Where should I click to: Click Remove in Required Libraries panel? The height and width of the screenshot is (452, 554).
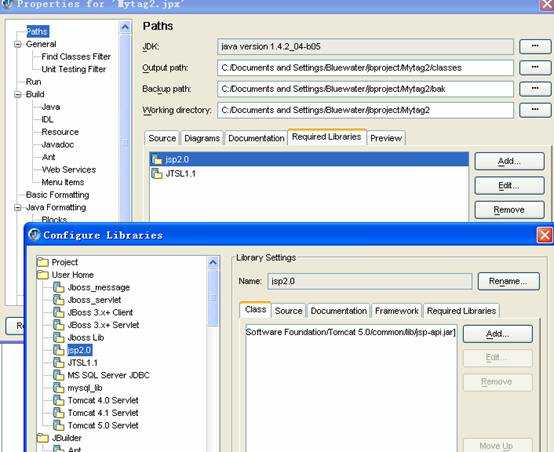point(509,210)
